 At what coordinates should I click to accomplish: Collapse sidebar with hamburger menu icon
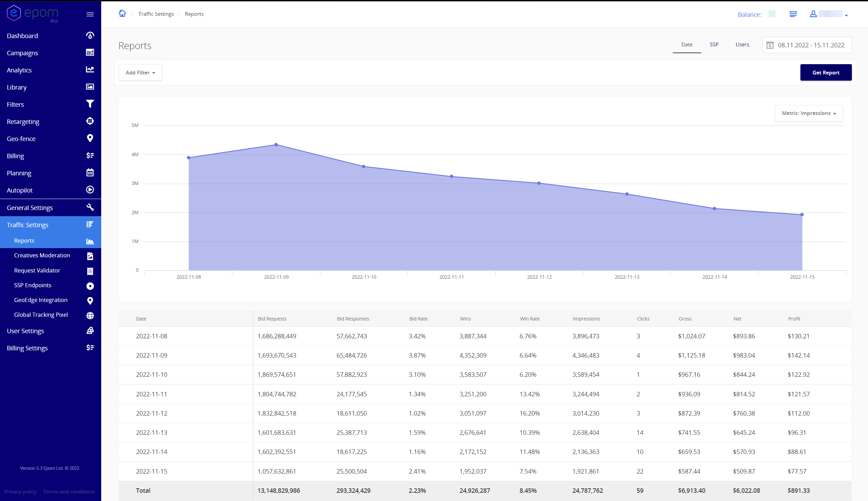pos(90,14)
